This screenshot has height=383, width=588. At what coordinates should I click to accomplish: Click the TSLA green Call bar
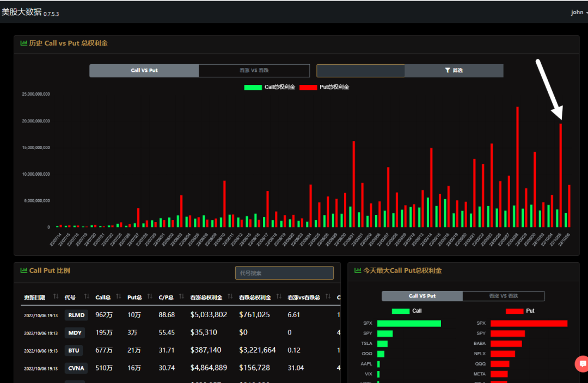pos(383,344)
